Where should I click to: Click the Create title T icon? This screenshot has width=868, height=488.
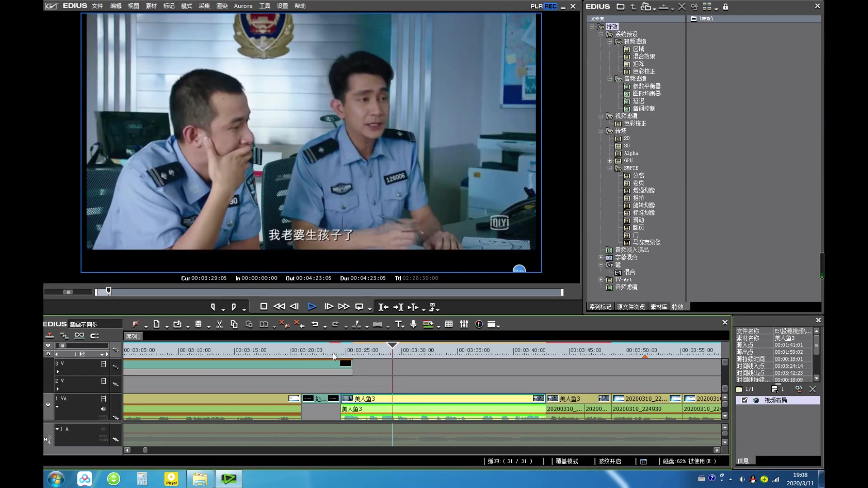(398, 324)
